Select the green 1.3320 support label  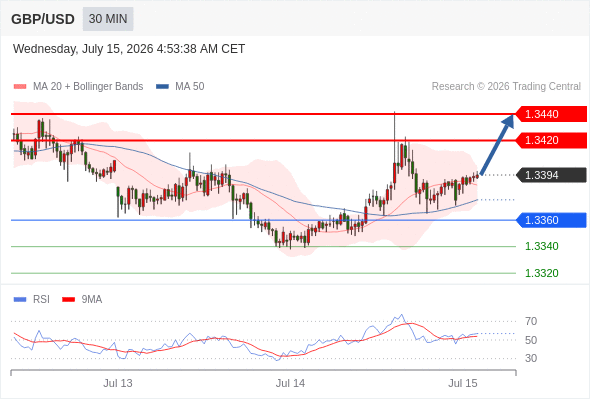[541, 273]
